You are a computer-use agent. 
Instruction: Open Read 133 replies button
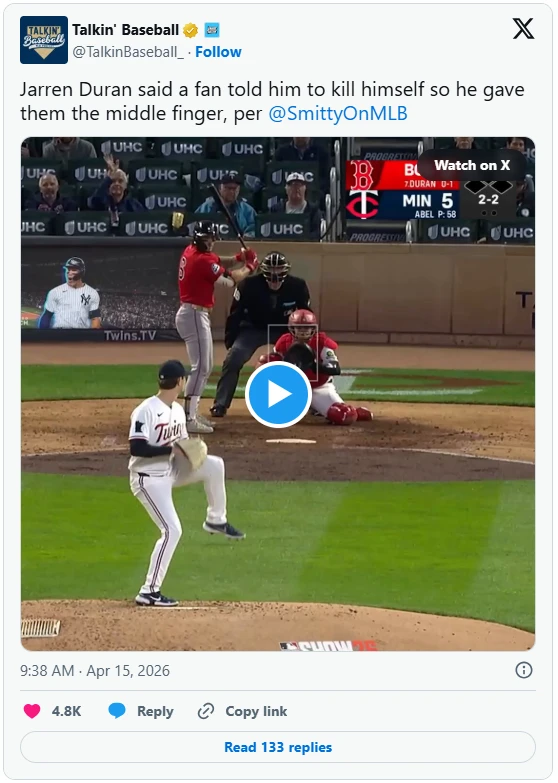point(278,747)
